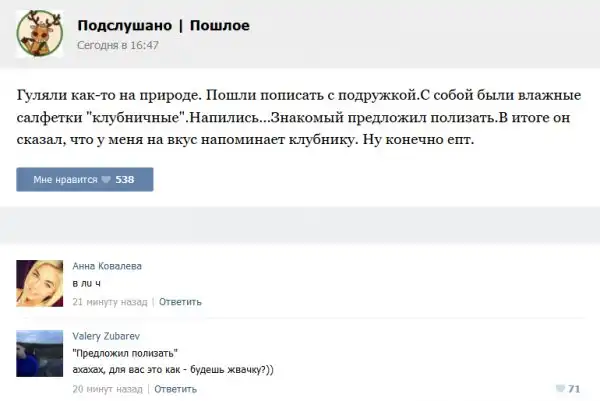This screenshot has height=401, width=600.
Task: Click the 538 likes count
Action: 125,180
